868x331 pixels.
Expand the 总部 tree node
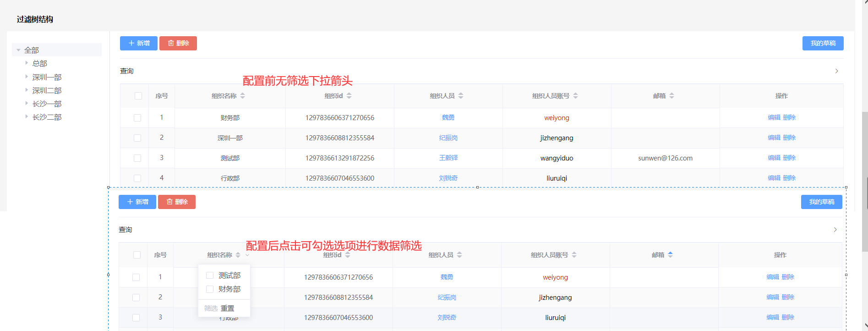pos(27,63)
